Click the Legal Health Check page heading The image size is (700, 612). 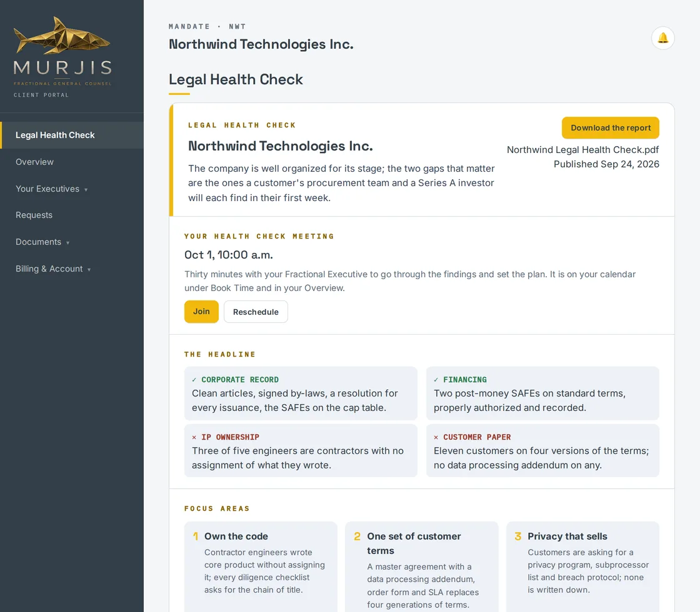(x=236, y=79)
